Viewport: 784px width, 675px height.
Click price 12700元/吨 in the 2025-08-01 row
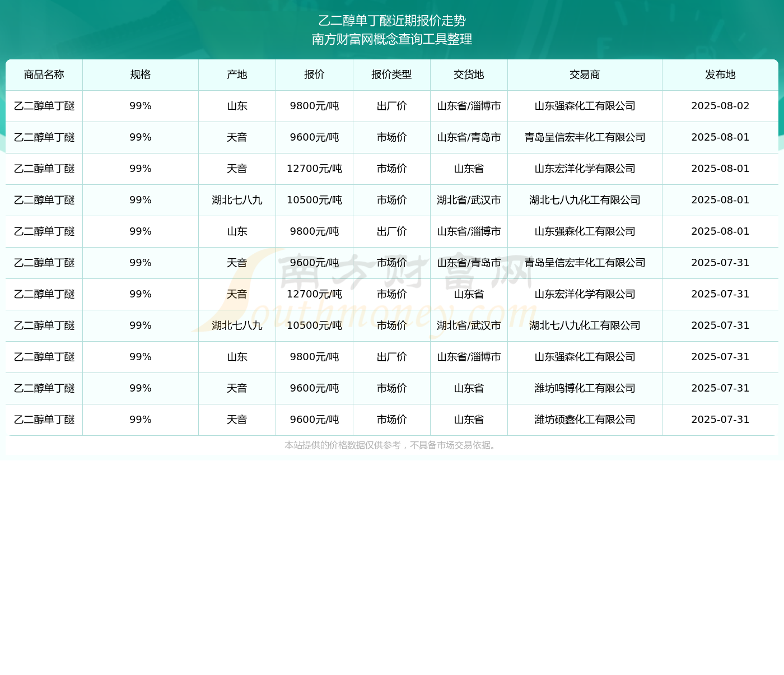coord(314,169)
